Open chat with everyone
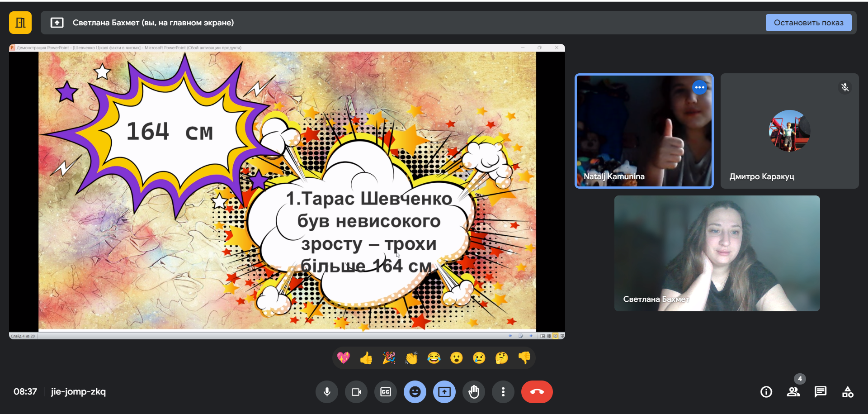Screen dimensions: 868x414 point(821,392)
